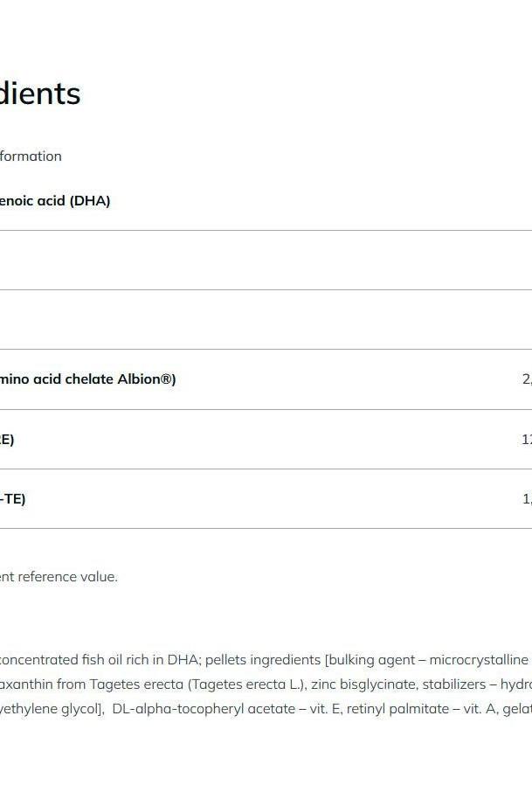Click the word 'microcrystalline' in the ingredients
This screenshot has width=532, height=799.
tap(479, 660)
